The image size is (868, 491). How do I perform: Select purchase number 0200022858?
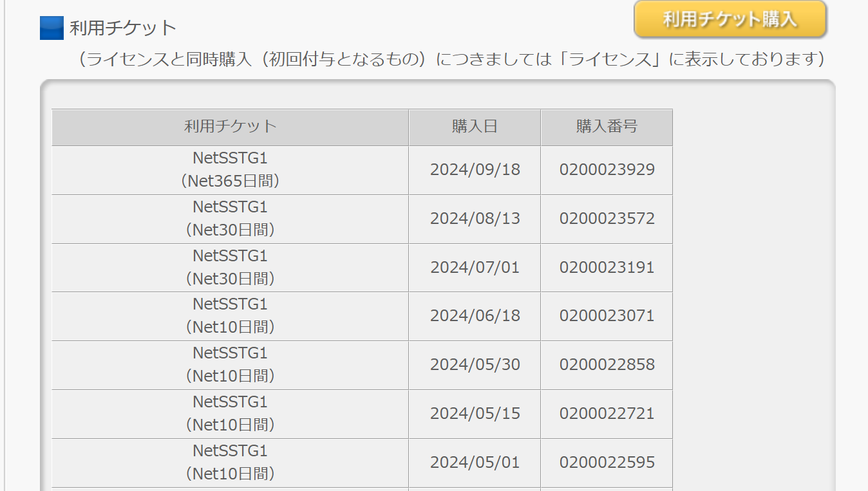(607, 365)
